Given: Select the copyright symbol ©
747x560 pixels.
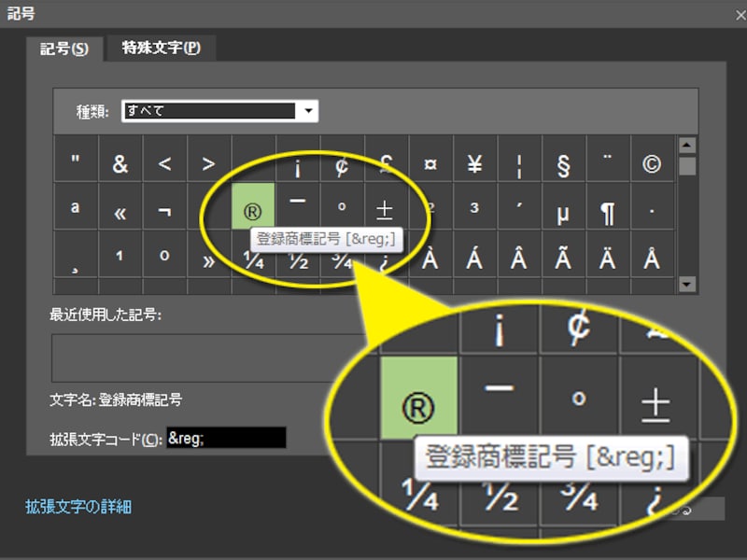Looking at the screenshot, I should [x=653, y=161].
